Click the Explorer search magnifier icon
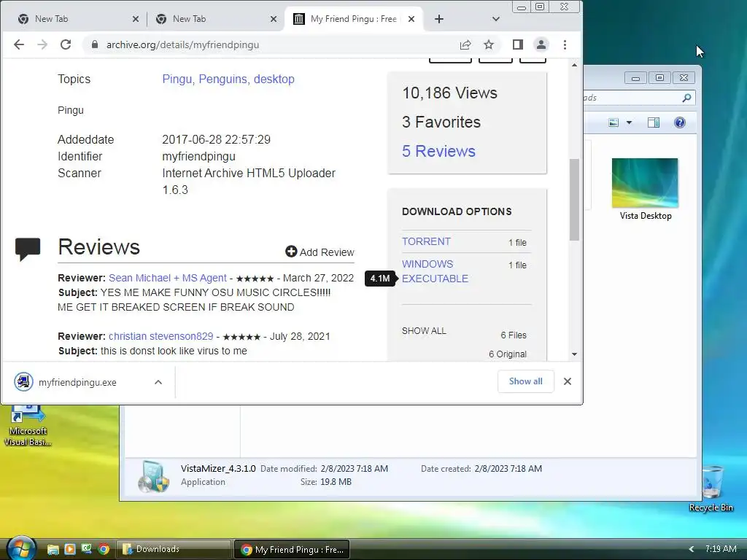The image size is (747, 560). [x=686, y=98]
